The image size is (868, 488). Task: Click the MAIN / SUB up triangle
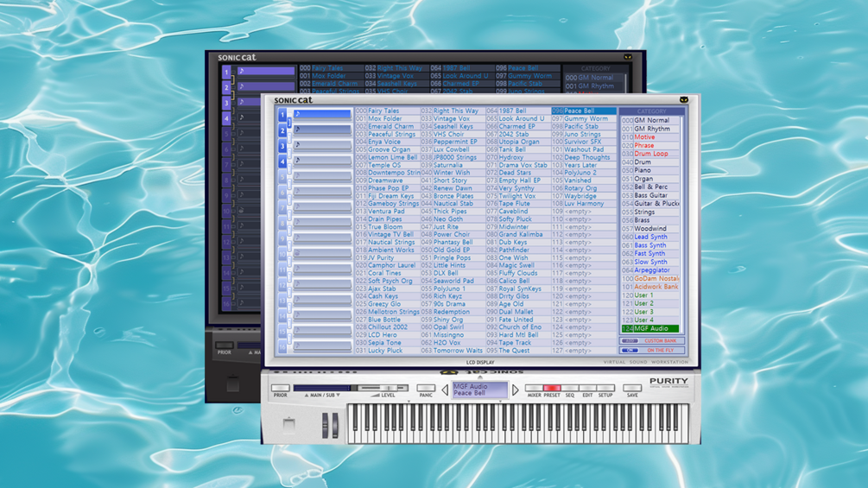point(307,395)
